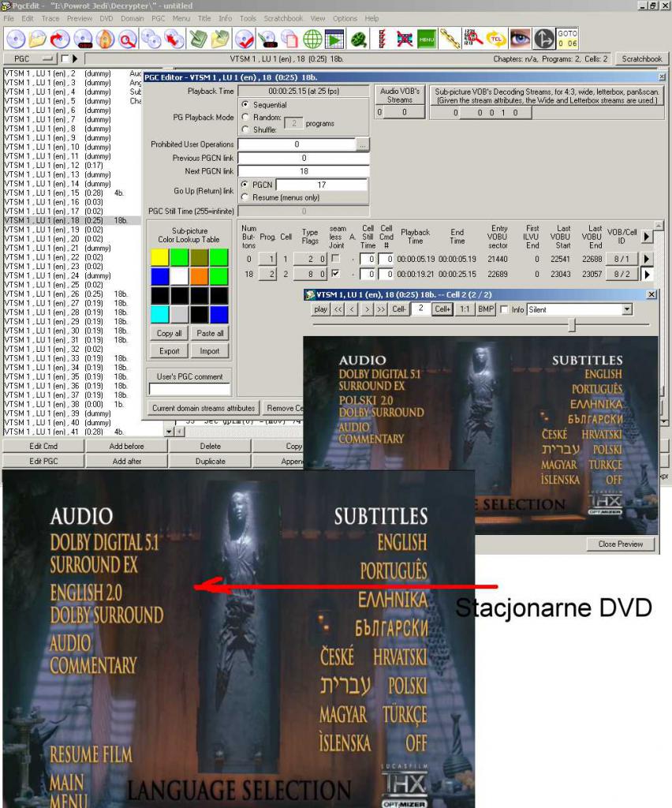Click arrow button for VOB/Cell 8 / 1 row

[647, 259]
